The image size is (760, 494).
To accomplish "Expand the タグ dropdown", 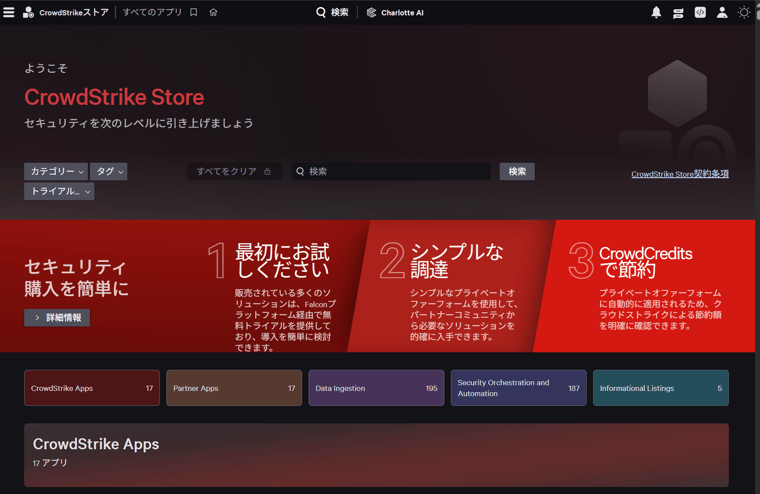I will click(109, 172).
